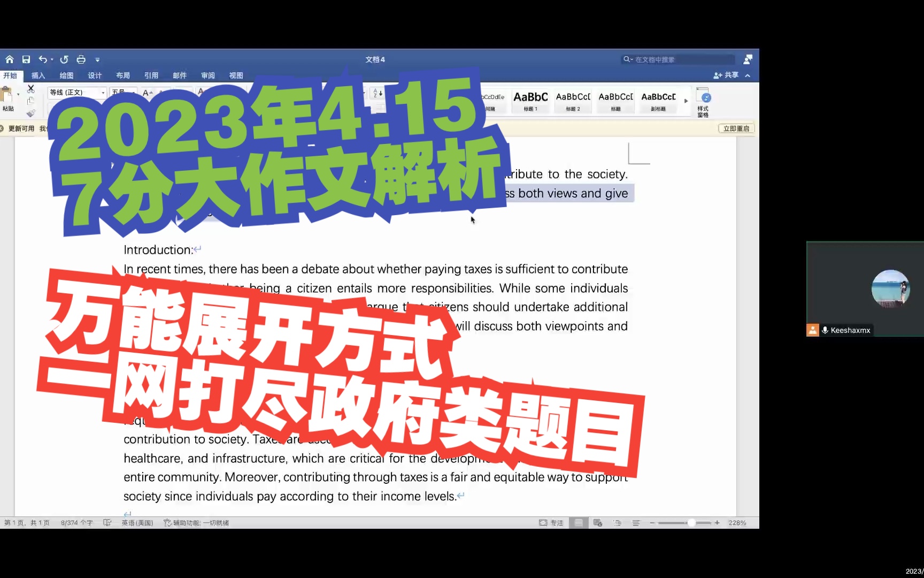Redo with the circular arrow icon
The width and height of the screenshot is (924, 578).
tap(64, 59)
